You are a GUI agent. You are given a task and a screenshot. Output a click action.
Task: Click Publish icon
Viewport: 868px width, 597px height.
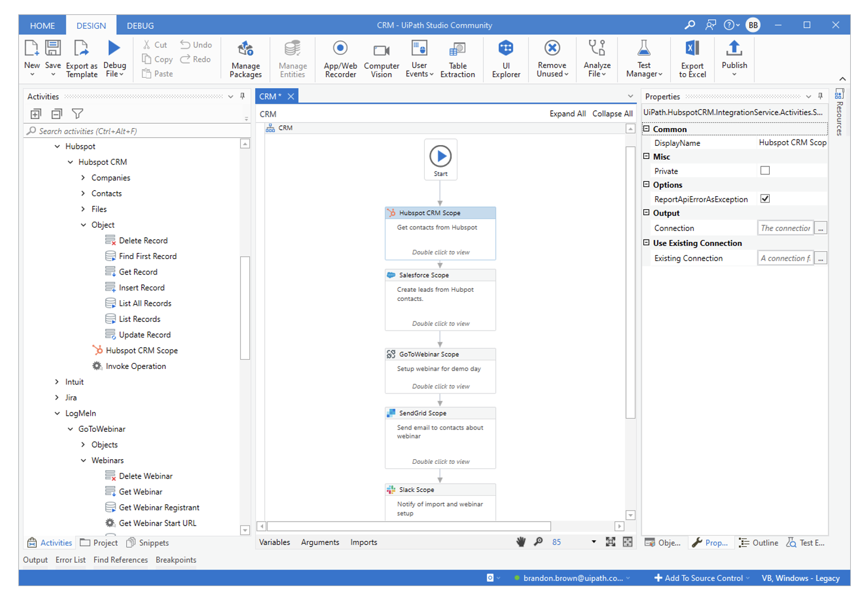(734, 48)
